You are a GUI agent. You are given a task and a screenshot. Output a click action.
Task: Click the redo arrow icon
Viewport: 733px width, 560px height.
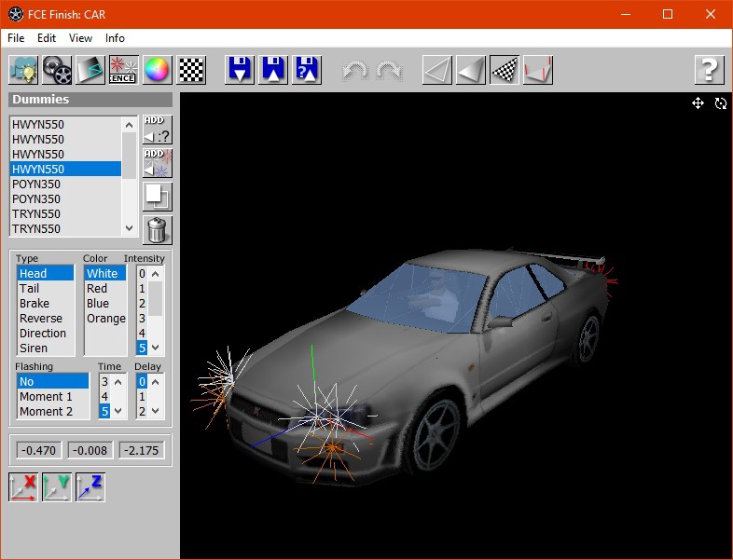point(389,70)
